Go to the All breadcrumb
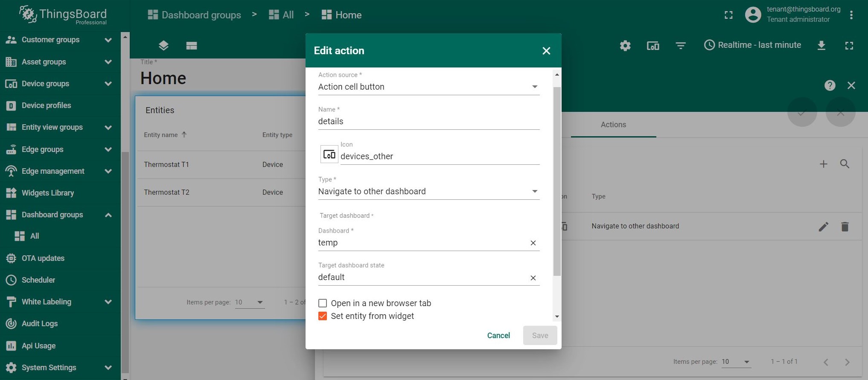 point(281,15)
